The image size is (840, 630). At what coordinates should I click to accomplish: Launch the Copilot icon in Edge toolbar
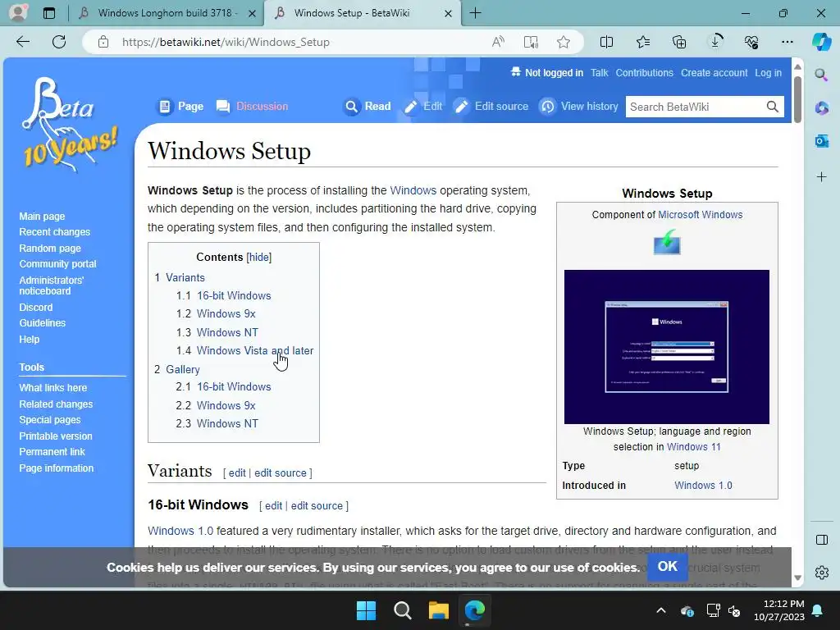coord(821,42)
